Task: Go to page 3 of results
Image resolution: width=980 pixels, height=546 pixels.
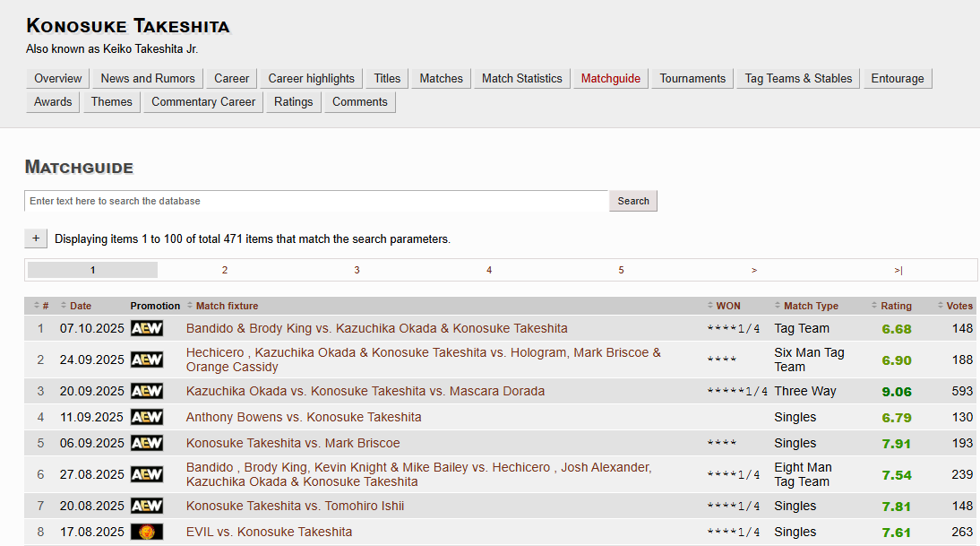Action: click(357, 270)
